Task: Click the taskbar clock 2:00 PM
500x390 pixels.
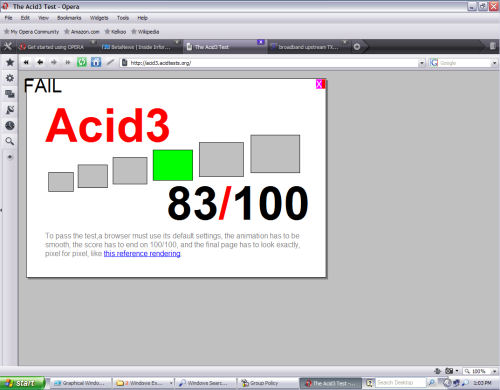Action: click(482, 383)
